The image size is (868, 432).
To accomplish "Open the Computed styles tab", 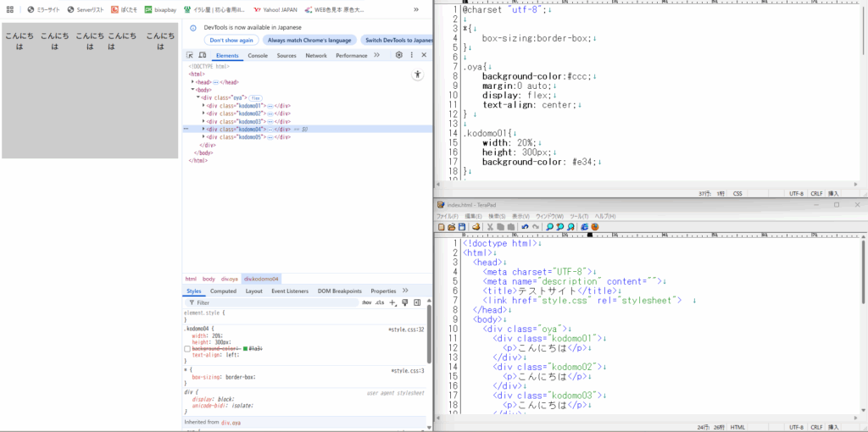I will [223, 291].
